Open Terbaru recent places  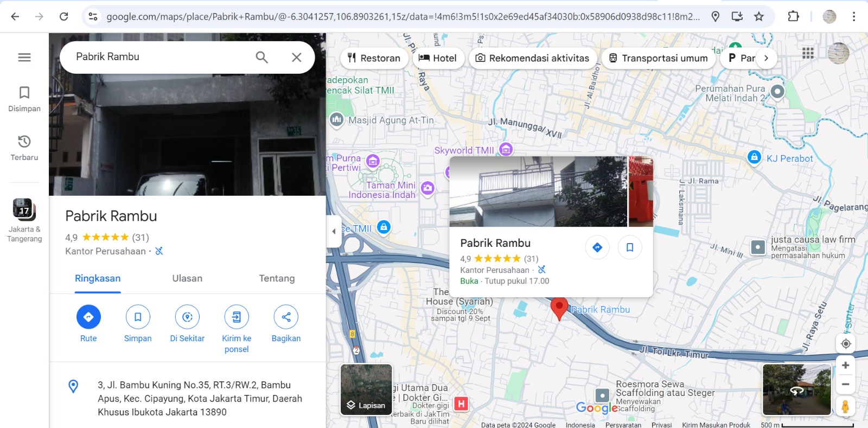point(24,148)
